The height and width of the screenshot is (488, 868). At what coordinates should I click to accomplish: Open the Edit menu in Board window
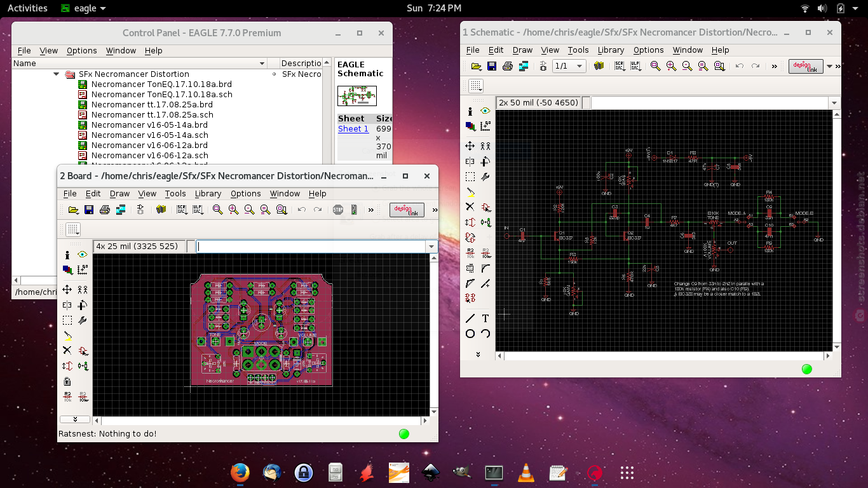point(93,193)
